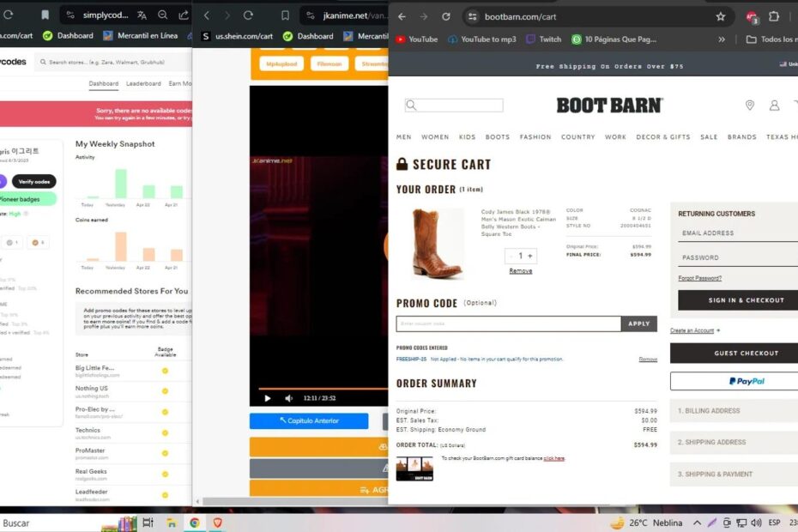Click the Boot Barn gift card thumbnail
The image size is (798, 532).
[x=414, y=469]
